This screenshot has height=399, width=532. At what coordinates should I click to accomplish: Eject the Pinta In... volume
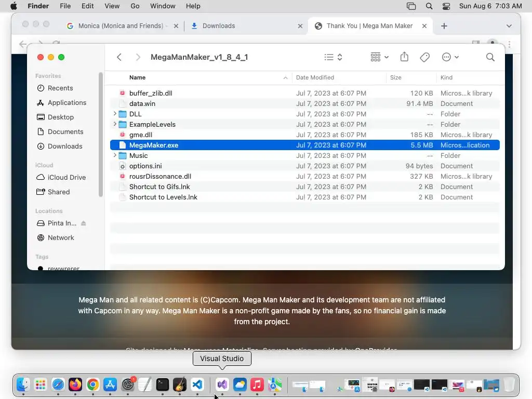click(x=84, y=223)
